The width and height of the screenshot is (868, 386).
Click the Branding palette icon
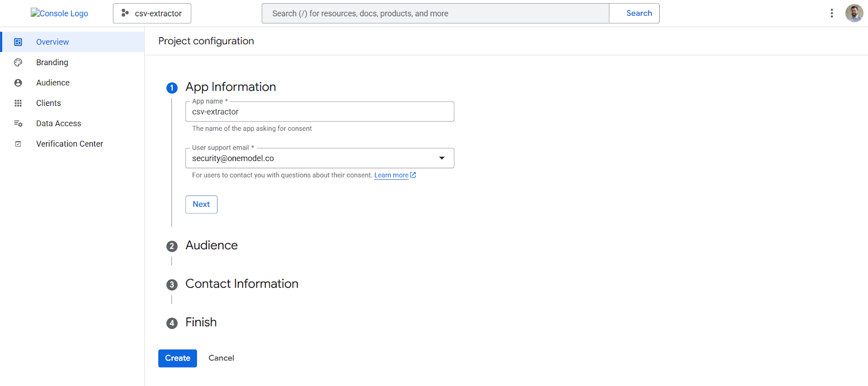tap(18, 62)
